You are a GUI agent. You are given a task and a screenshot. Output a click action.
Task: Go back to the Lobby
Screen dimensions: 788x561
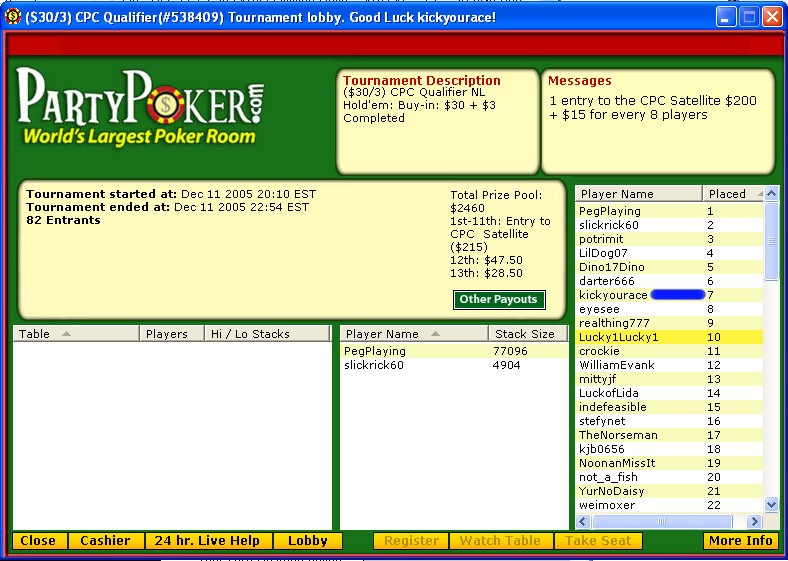[307, 541]
